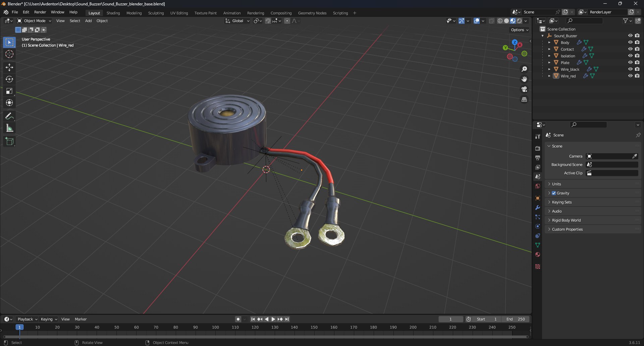Hide the Wire_red object in viewport
Image resolution: width=644 pixels, height=346 pixels.
pyautogui.click(x=630, y=76)
